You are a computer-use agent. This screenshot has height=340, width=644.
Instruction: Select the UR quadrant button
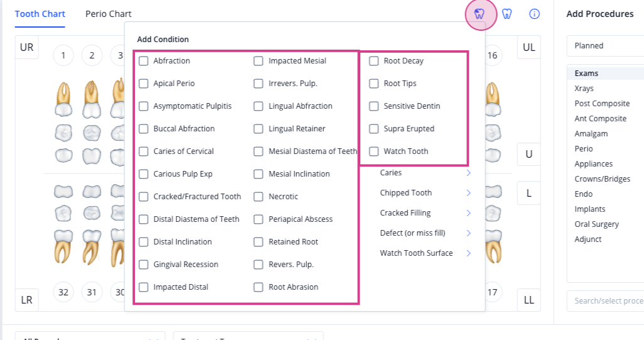[27, 47]
